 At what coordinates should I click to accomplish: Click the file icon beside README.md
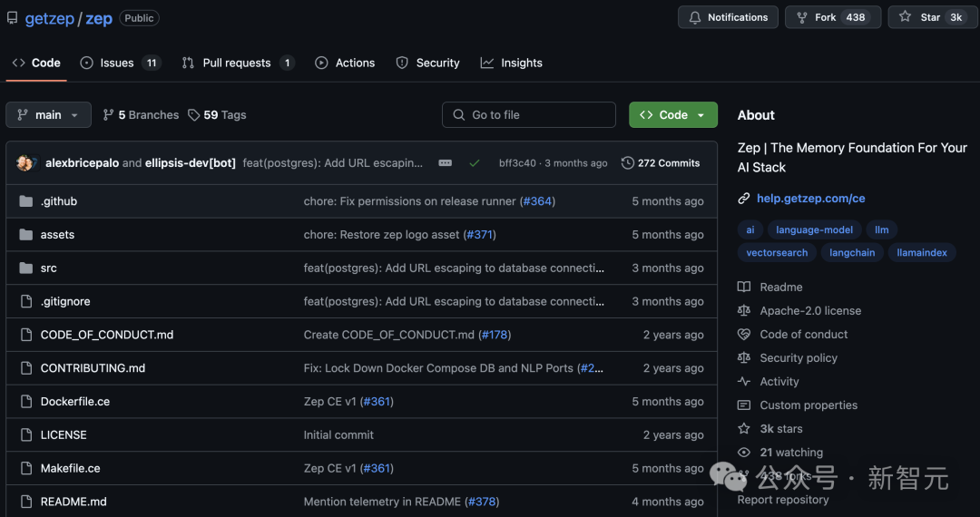(x=26, y=502)
